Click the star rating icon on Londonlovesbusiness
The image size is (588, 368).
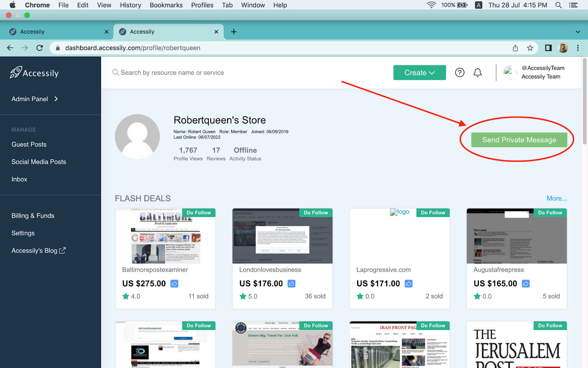pyautogui.click(x=243, y=296)
